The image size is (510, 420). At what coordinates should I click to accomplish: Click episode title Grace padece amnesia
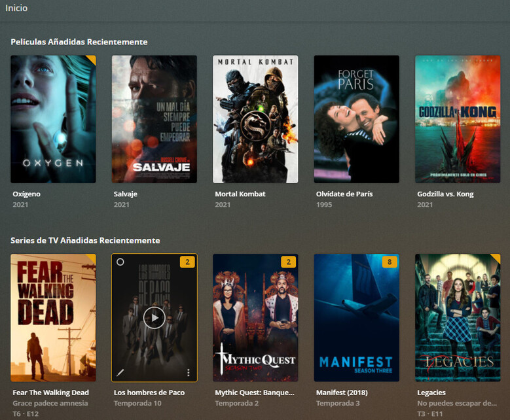coord(50,404)
